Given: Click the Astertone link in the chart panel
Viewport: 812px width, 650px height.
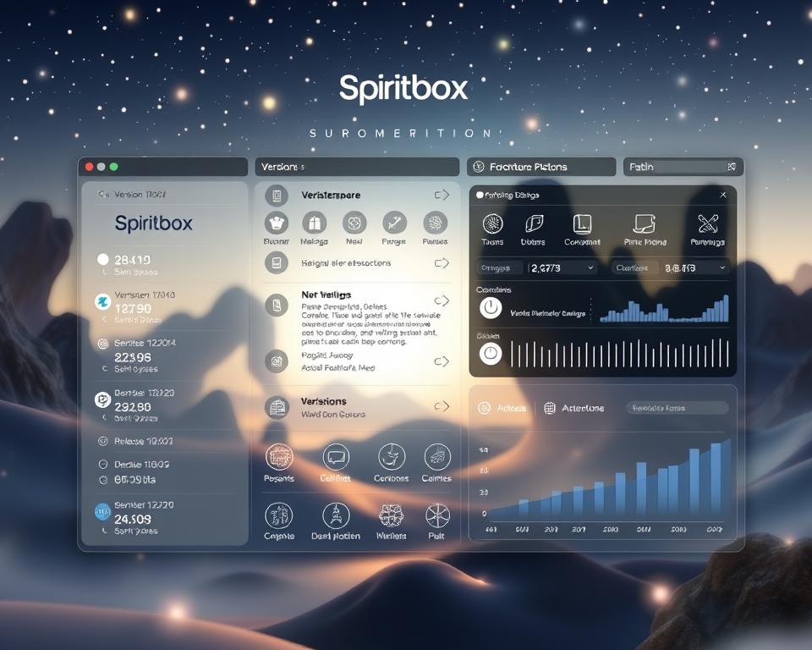Looking at the screenshot, I should pyautogui.click(x=575, y=408).
